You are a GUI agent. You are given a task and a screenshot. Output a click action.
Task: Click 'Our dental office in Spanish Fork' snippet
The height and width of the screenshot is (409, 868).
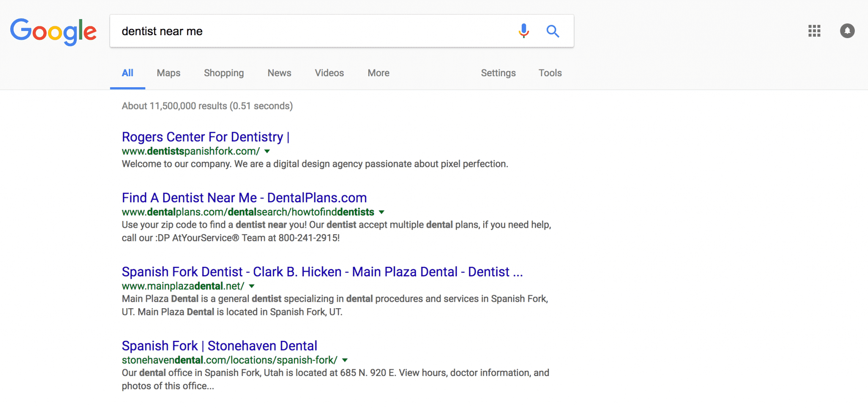pos(336,379)
